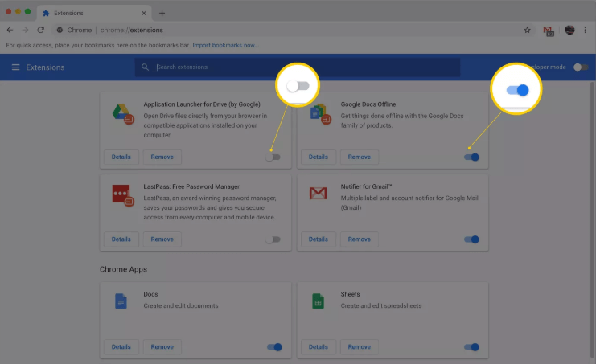Close the Extensions tab
596x364 pixels.
[x=144, y=14]
